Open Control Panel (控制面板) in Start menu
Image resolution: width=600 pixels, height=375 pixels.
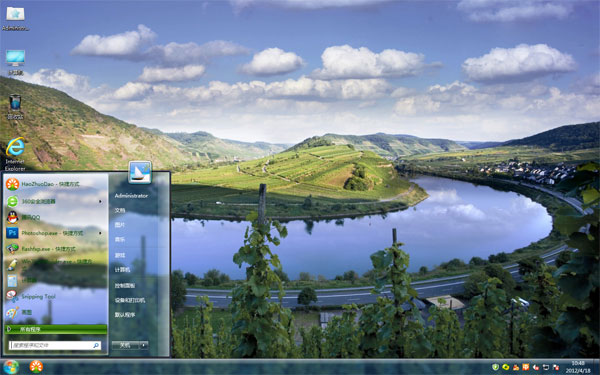[125, 285]
